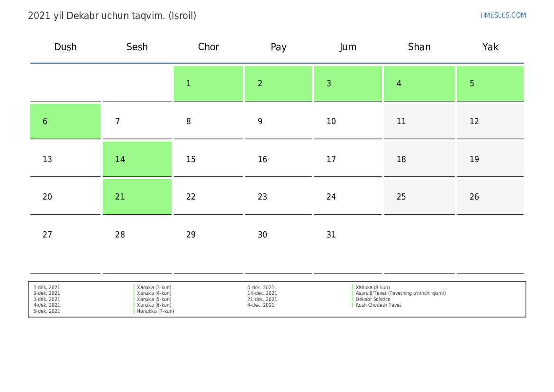
Task: Click the Xanuka (3-kun) legend entry
Action: [x=154, y=287]
